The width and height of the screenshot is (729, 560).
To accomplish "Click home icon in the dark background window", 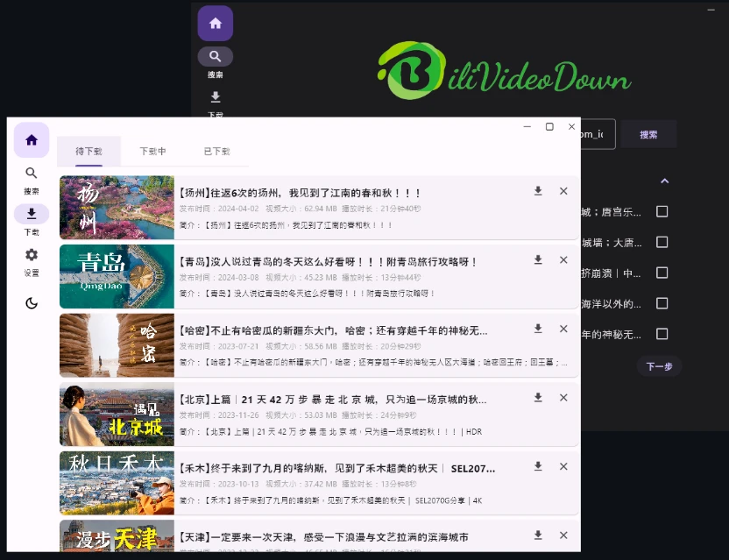I will (216, 24).
